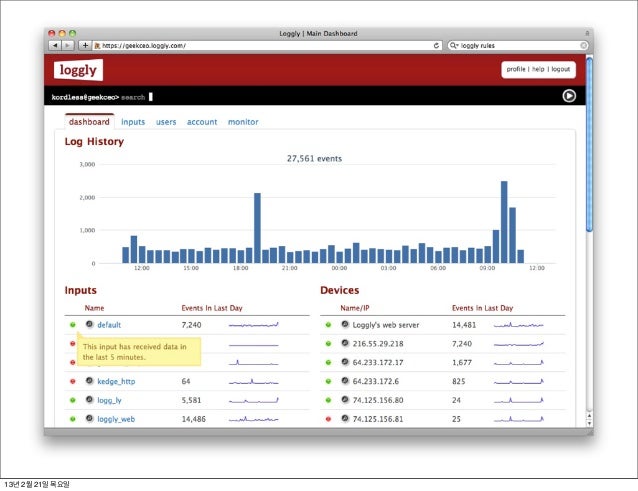Click the gear icon beside logg_ly
The image size is (638, 491).
click(90, 400)
